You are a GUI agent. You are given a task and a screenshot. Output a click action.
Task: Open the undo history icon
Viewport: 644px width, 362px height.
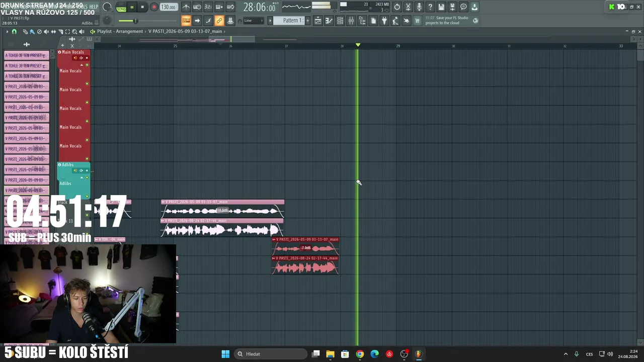397,7
